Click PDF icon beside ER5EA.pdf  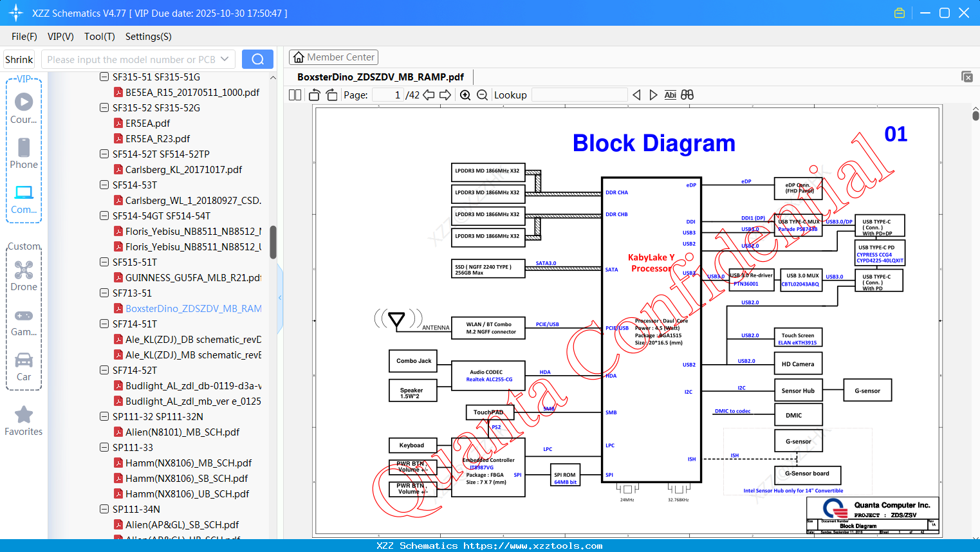[x=118, y=123]
